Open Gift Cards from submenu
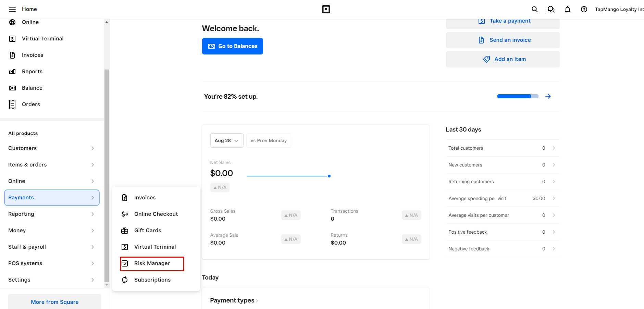 [x=156, y=231]
